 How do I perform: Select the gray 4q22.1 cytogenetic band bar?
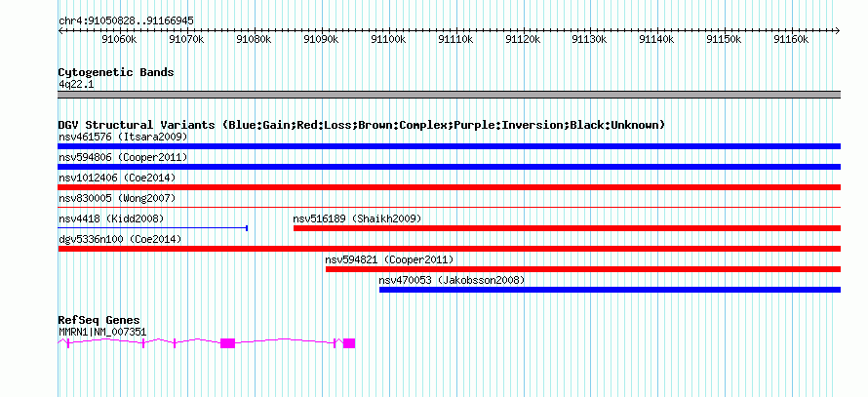click(x=450, y=95)
